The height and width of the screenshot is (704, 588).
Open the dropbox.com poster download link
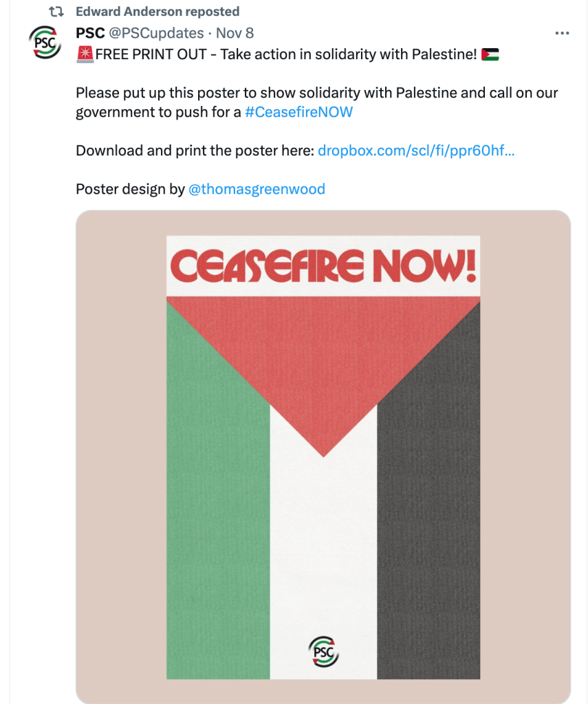tap(416, 151)
